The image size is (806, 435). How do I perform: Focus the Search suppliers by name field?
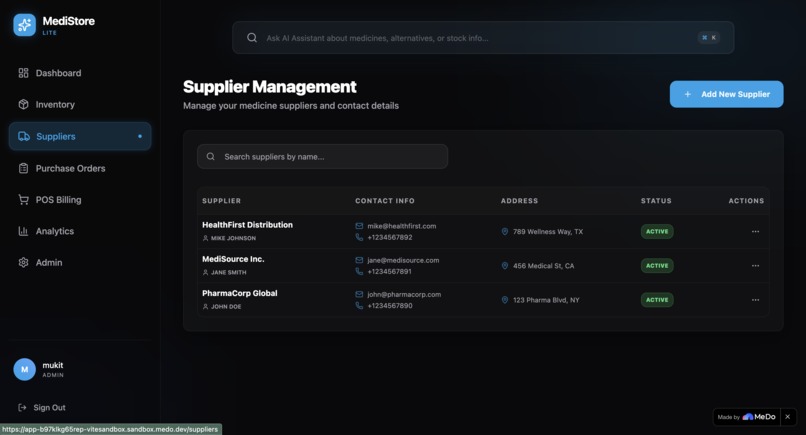coord(322,156)
